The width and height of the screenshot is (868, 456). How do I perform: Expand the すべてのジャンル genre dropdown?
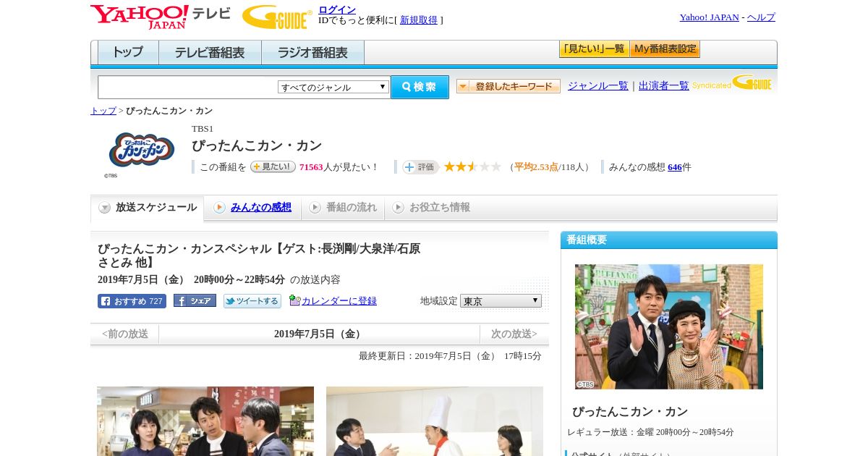pyautogui.click(x=333, y=87)
